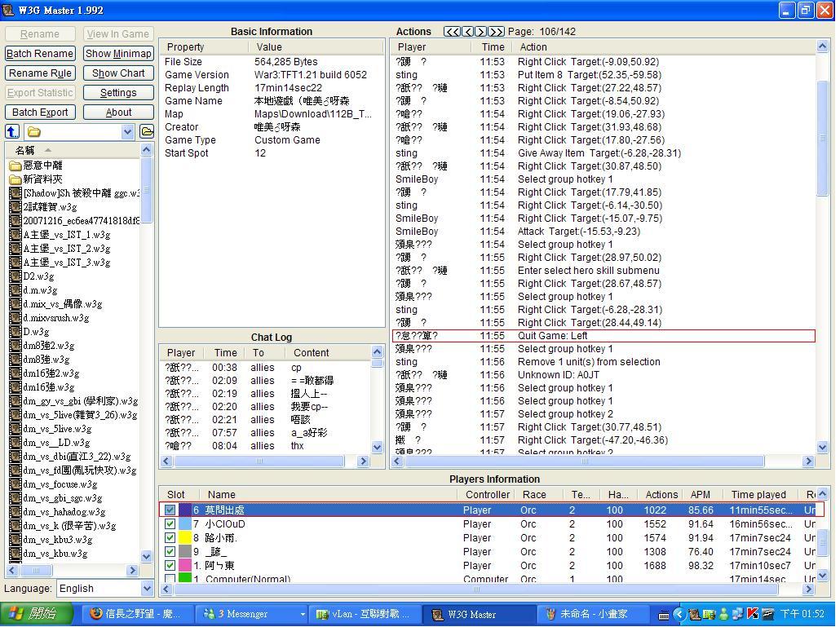Viewport: 840px width, 627px height.
Task: Open the Batch Export dialog
Action: (x=39, y=113)
